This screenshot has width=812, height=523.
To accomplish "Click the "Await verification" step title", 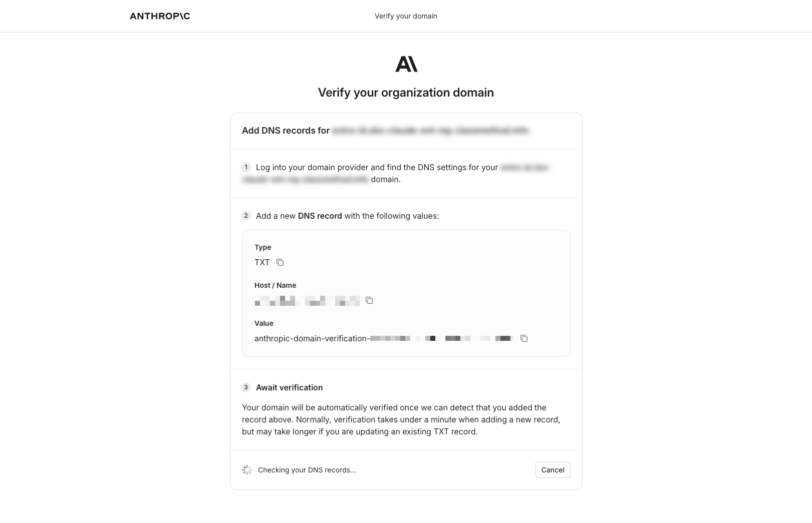I will tap(289, 387).
